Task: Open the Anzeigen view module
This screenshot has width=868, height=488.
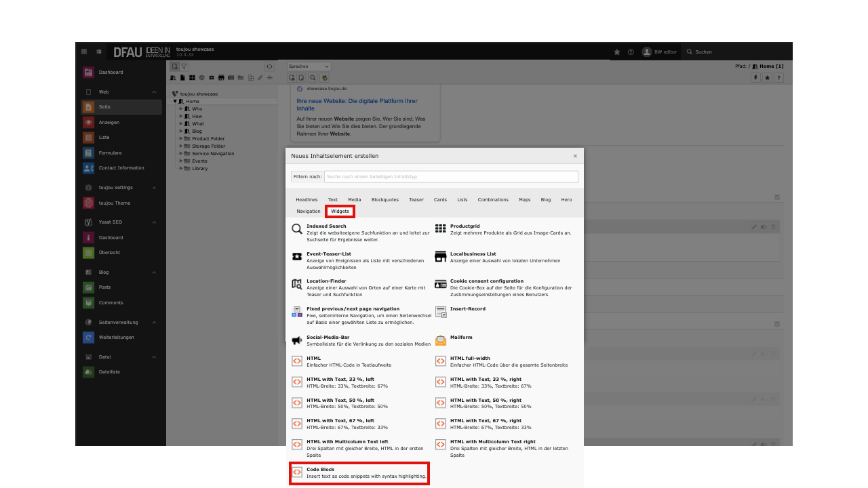Action: 121,123
